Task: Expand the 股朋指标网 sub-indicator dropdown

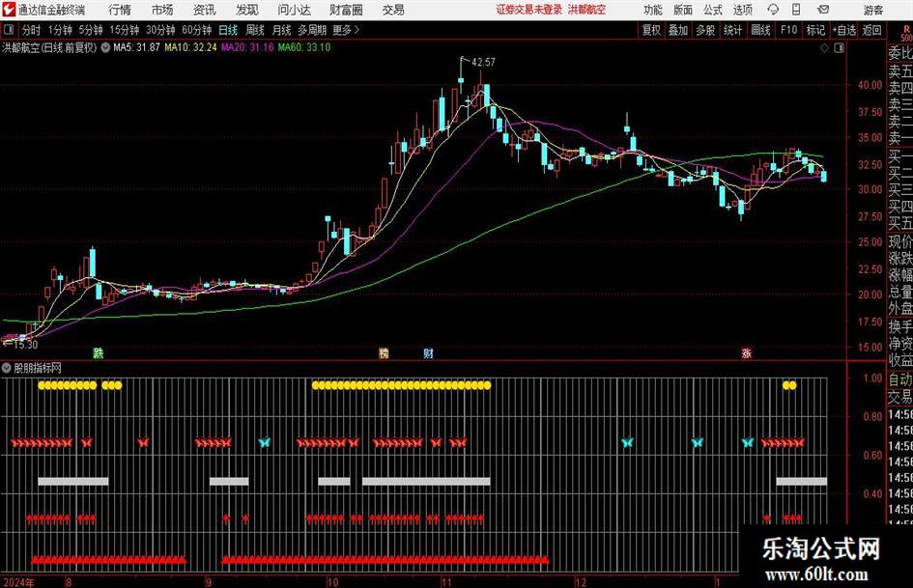Action: [7, 368]
